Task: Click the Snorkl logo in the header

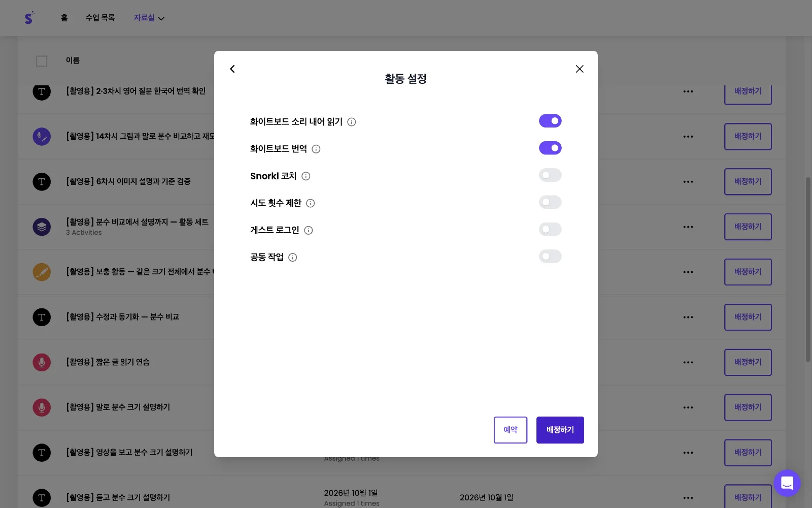Action: click(29, 18)
